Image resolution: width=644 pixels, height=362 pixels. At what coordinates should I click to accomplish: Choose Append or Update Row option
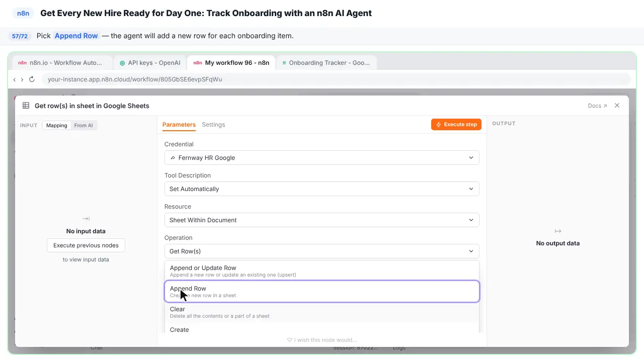pos(321,271)
